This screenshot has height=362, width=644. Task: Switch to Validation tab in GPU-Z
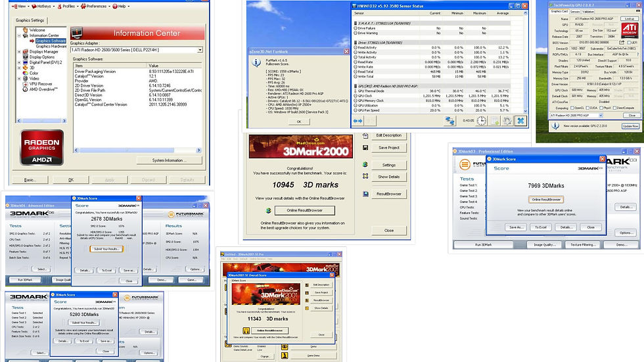point(588,11)
